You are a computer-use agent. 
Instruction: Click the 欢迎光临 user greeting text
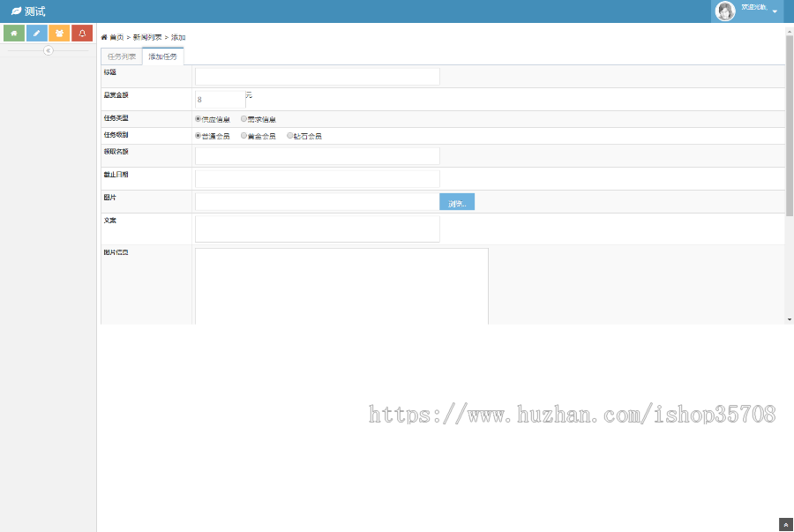point(754,7)
